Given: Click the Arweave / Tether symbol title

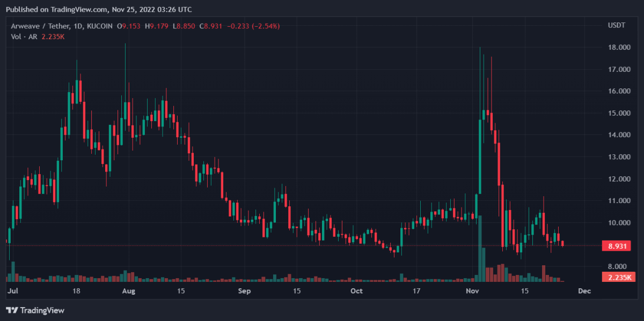Looking at the screenshot, I should coord(42,26).
